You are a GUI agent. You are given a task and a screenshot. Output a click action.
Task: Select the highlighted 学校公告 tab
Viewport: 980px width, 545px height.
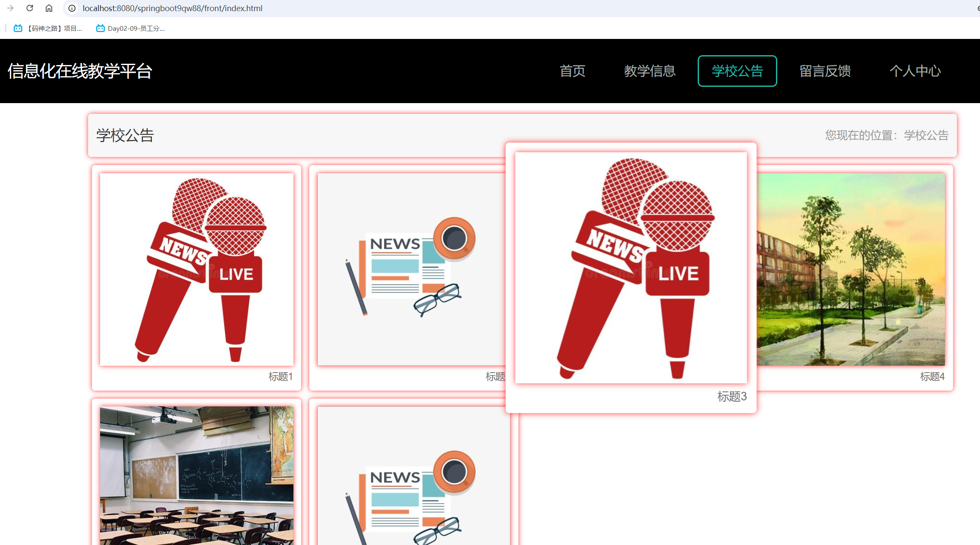pyautogui.click(x=737, y=71)
